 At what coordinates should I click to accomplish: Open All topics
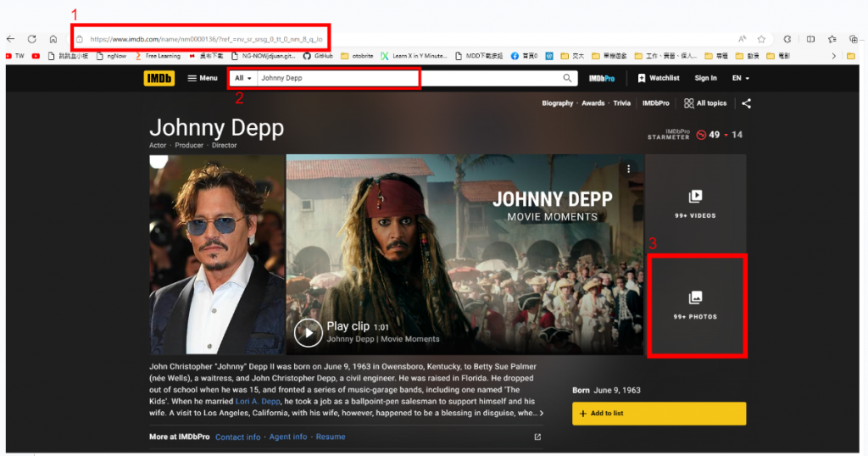coord(705,103)
